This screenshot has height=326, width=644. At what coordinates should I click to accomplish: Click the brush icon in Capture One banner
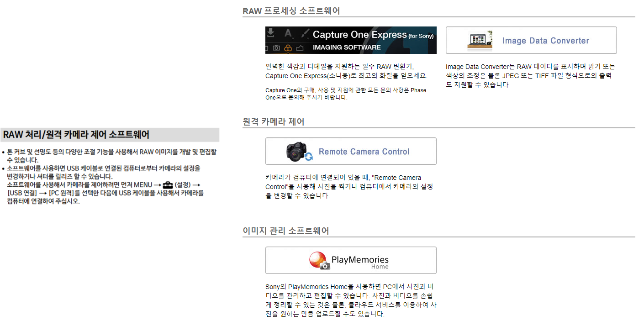pos(305,33)
